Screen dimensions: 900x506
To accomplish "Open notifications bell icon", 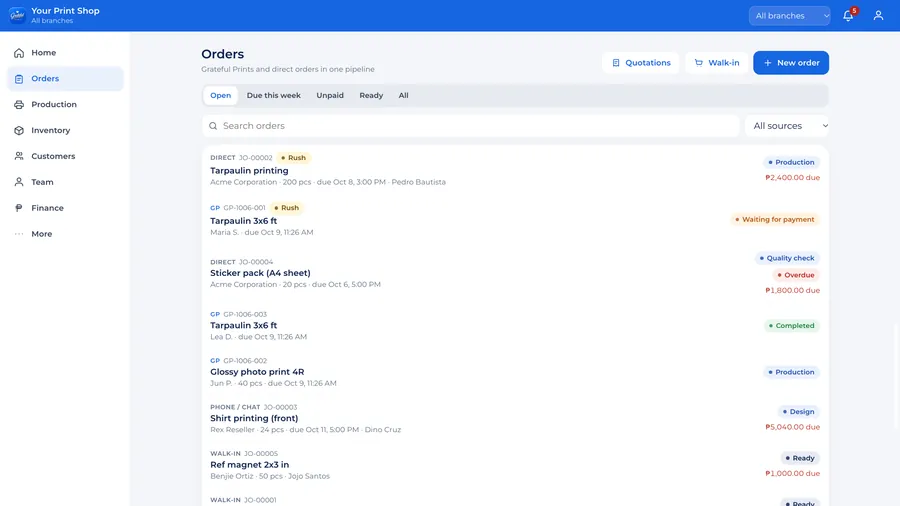I will (848, 16).
